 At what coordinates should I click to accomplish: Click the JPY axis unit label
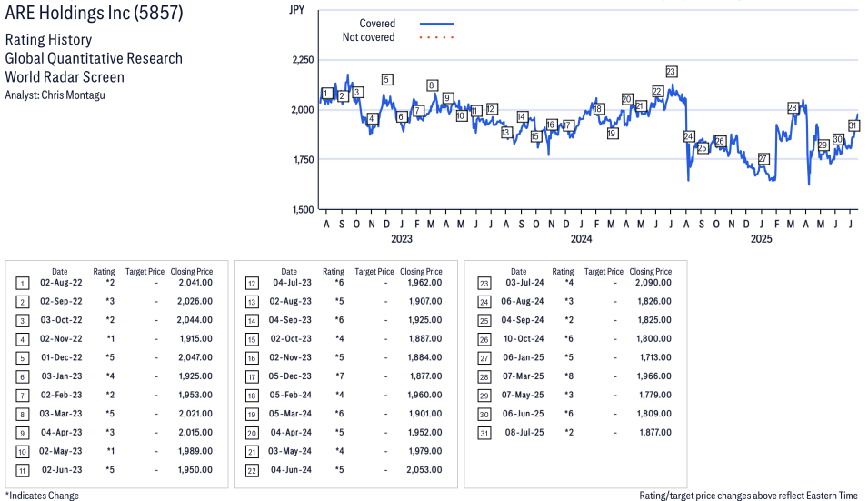296,9
